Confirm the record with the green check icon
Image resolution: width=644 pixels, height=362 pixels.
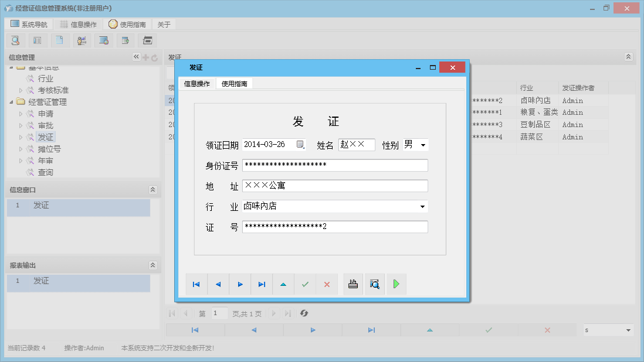304,284
